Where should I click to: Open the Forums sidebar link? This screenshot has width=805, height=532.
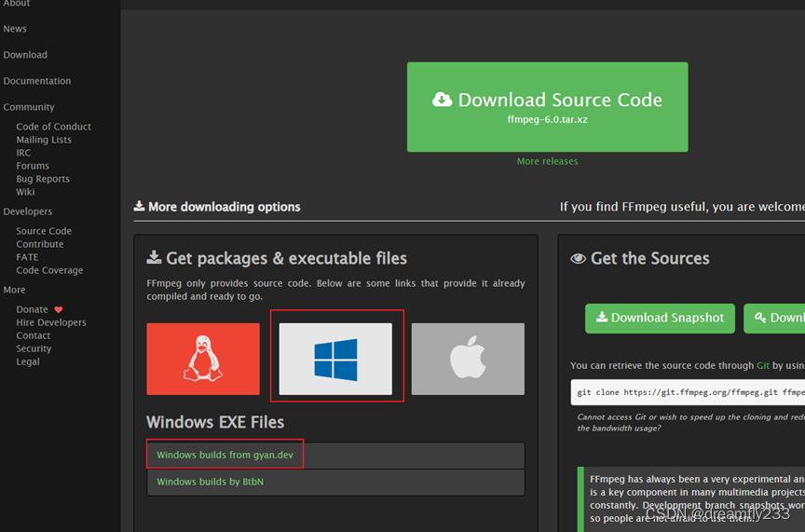(x=33, y=166)
